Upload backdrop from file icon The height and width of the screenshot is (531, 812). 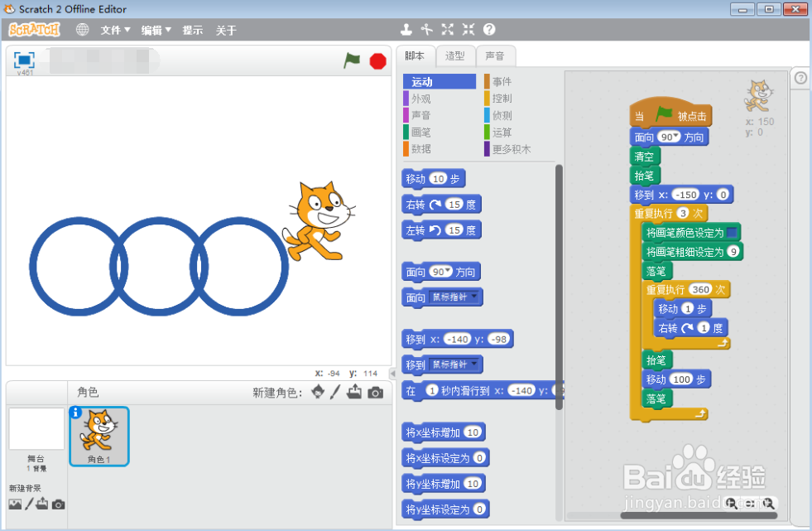(x=42, y=504)
